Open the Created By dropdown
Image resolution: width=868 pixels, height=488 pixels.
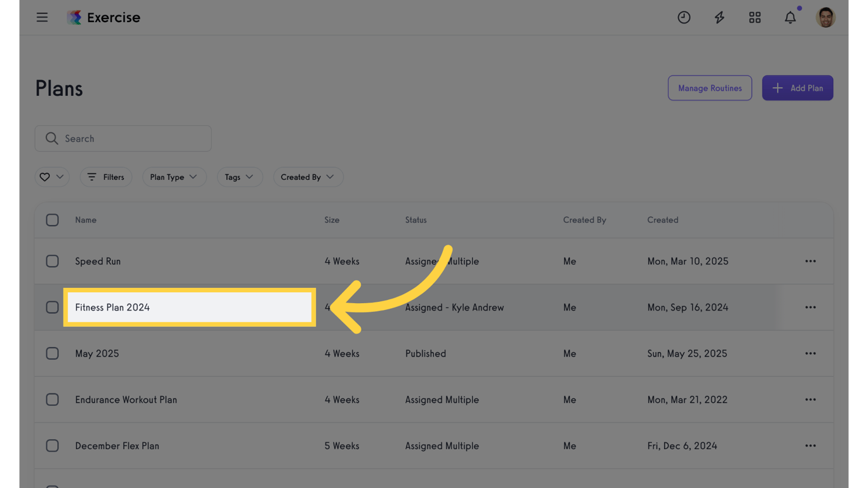pos(308,177)
